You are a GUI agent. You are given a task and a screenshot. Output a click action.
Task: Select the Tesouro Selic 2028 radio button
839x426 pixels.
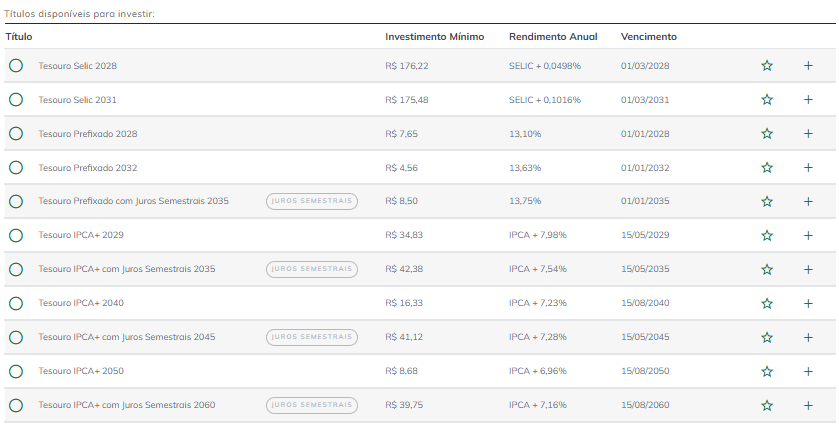(x=16, y=66)
